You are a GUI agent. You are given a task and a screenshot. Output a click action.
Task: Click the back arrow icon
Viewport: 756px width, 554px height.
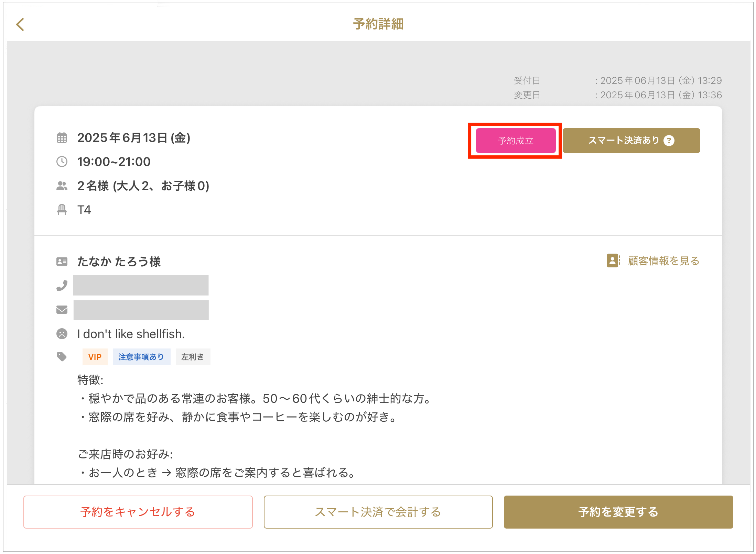click(20, 24)
